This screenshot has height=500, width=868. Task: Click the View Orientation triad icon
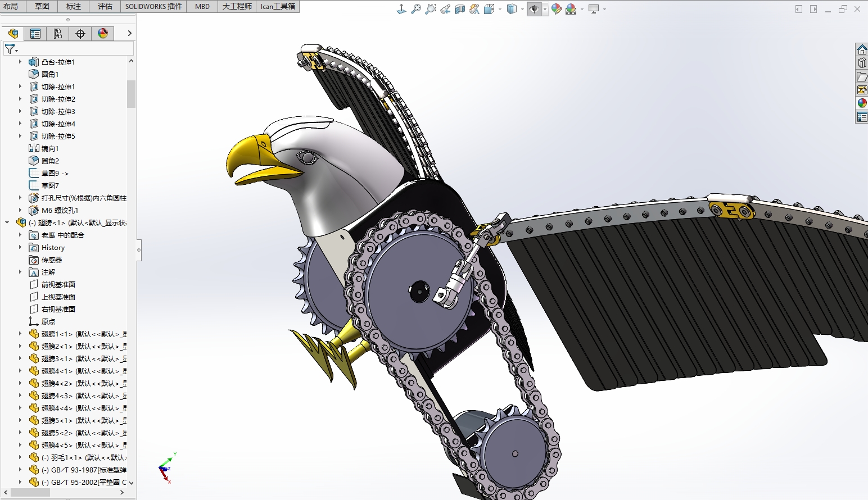click(x=401, y=9)
